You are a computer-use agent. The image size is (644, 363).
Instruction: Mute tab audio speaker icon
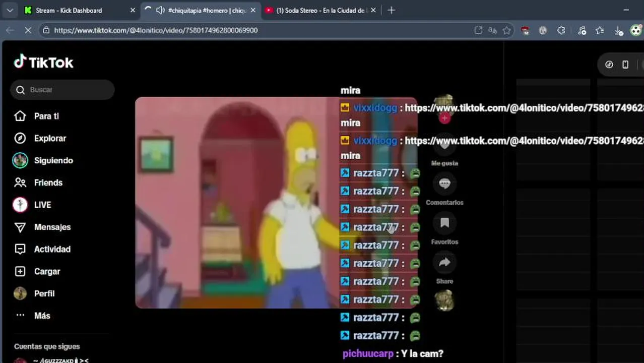(160, 10)
